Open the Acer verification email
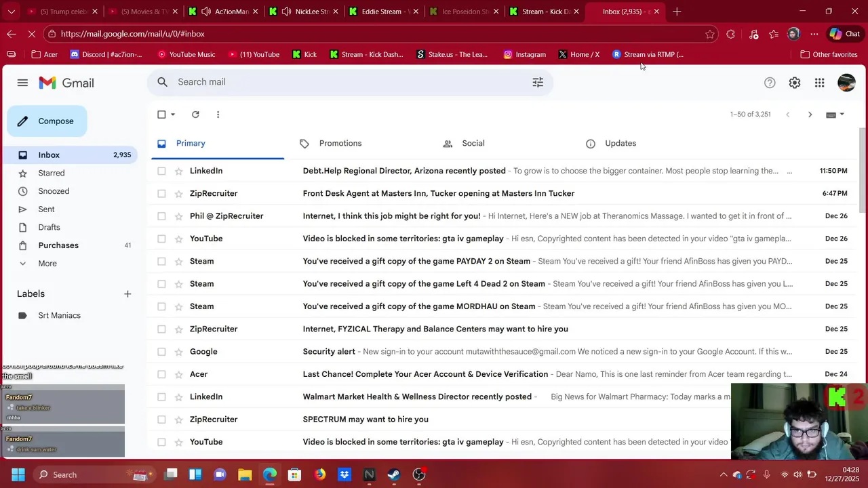The image size is (868, 488). 502,374
